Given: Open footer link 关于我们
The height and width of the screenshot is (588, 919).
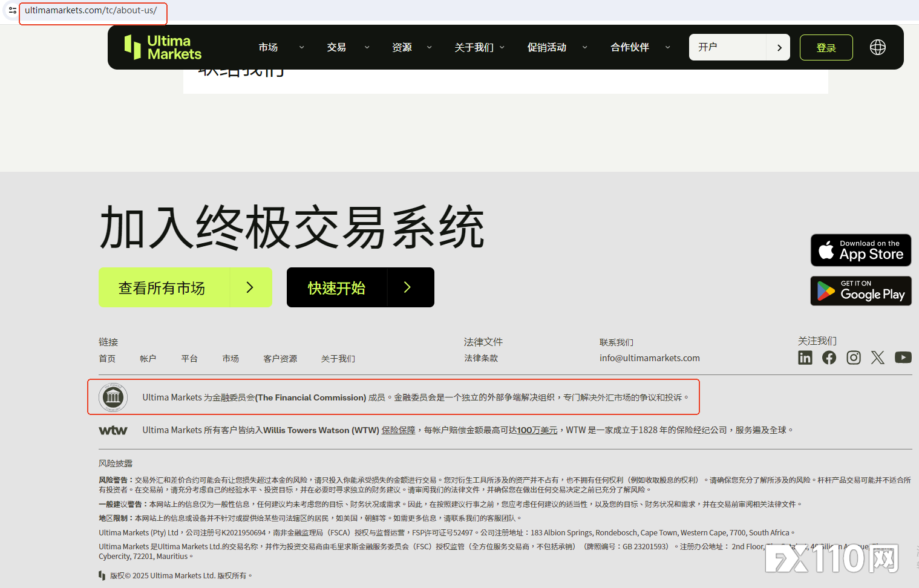Looking at the screenshot, I should 338,359.
